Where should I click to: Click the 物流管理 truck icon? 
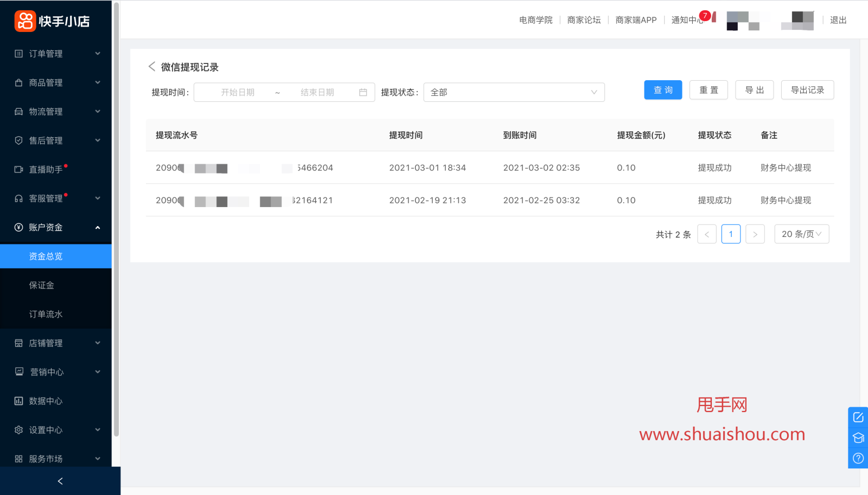(x=18, y=112)
